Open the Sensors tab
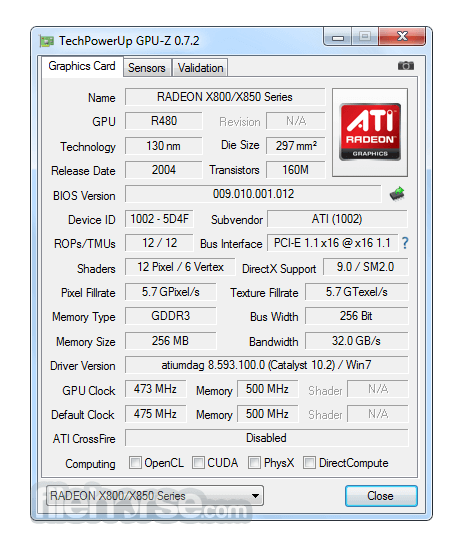 pos(147,67)
